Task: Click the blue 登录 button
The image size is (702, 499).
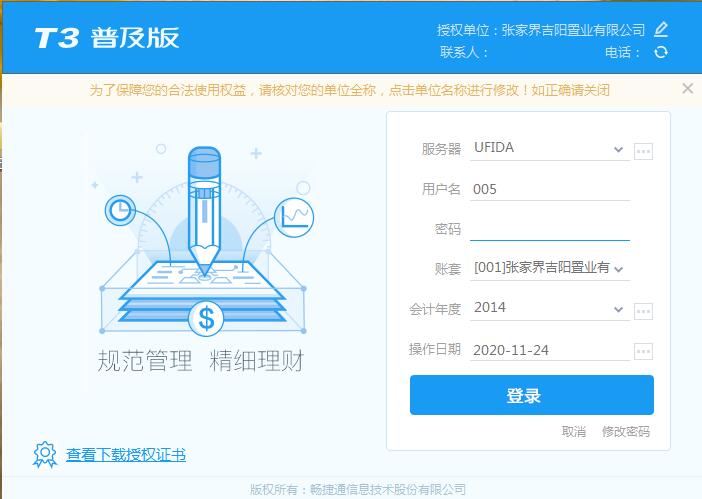Action: pyautogui.click(x=531, y=395)
